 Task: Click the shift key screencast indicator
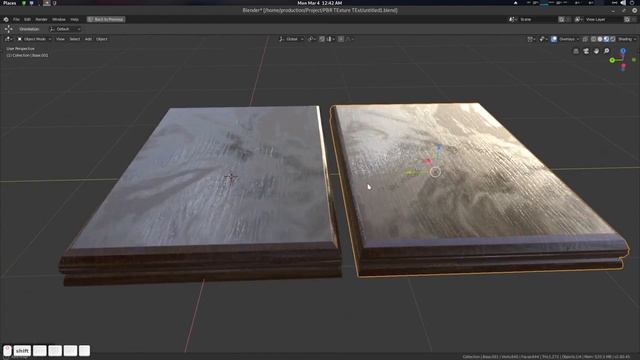coord(22,351)
